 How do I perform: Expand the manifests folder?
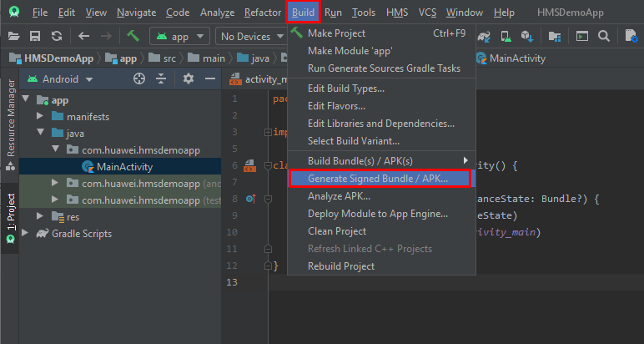click(40, 116)
